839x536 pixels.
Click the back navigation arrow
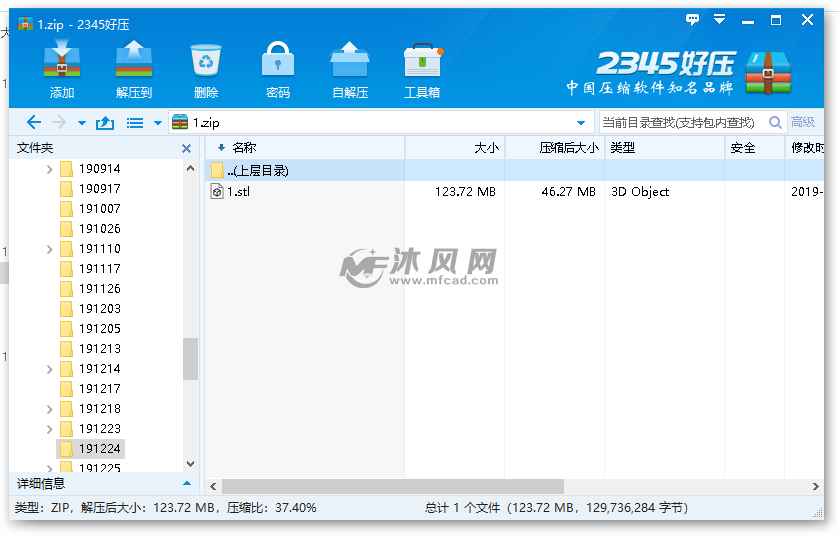click(x=33, y=123)
